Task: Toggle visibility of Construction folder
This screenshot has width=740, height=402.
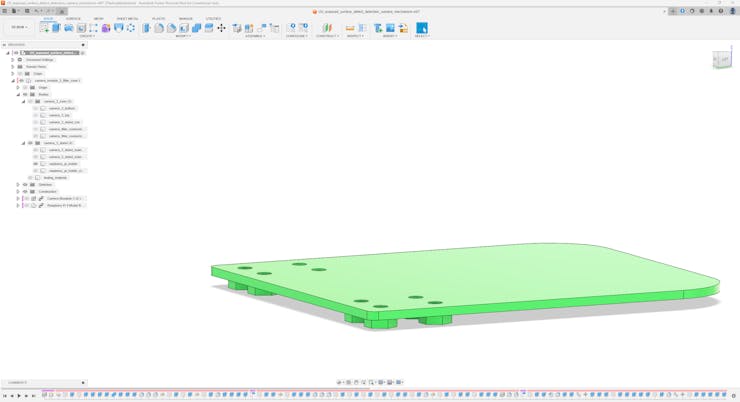Action: coord(25,192)
